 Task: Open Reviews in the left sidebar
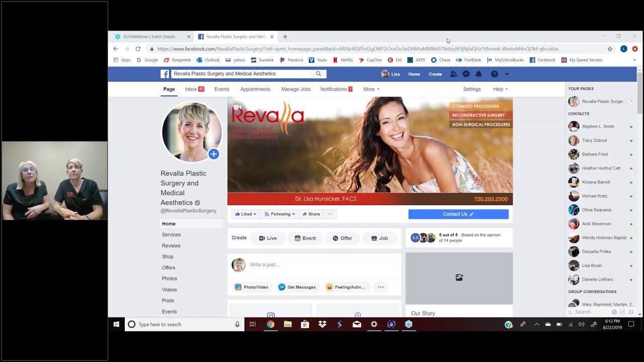point(171,246)
